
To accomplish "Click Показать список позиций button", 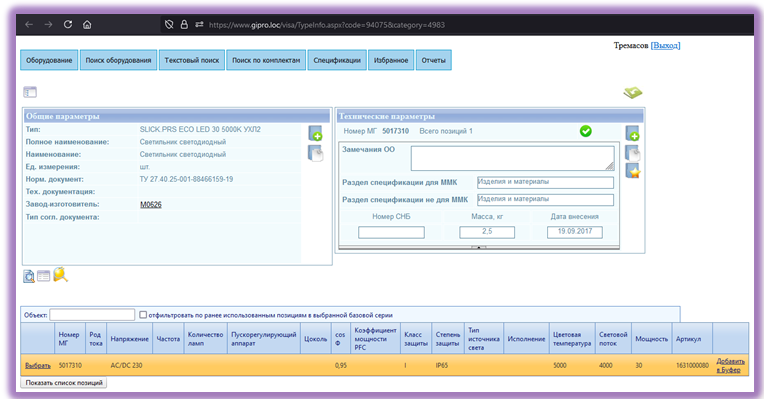I will click(64, 383).
